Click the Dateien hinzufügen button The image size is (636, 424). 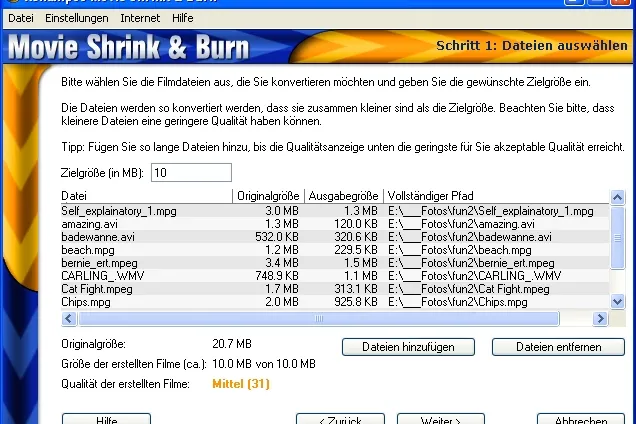408,347
